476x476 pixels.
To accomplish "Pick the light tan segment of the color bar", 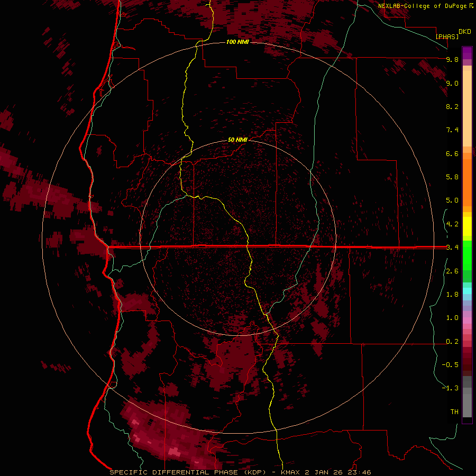I will click(x=467, y=108).
